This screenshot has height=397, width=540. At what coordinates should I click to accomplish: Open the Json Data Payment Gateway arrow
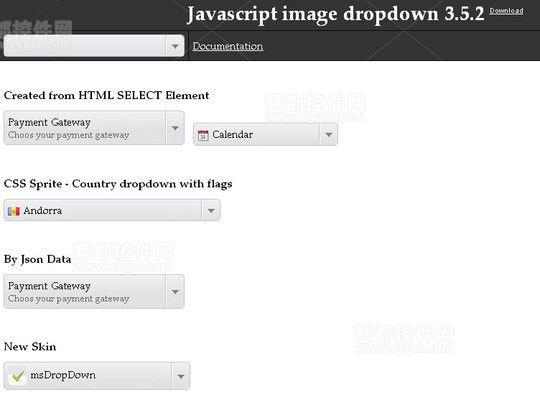175,291
